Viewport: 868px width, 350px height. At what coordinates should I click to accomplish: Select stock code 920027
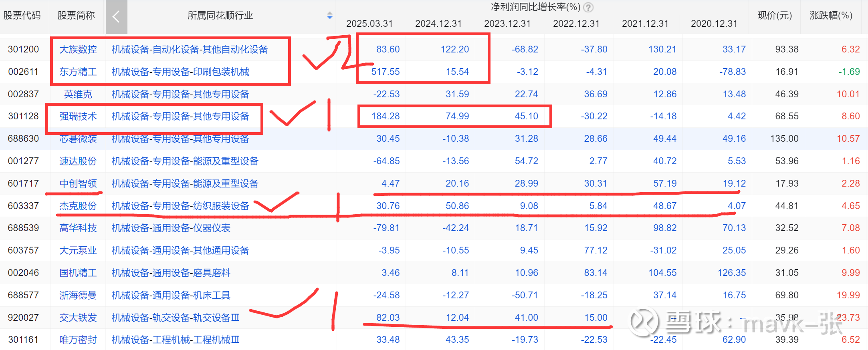(24, 318)
